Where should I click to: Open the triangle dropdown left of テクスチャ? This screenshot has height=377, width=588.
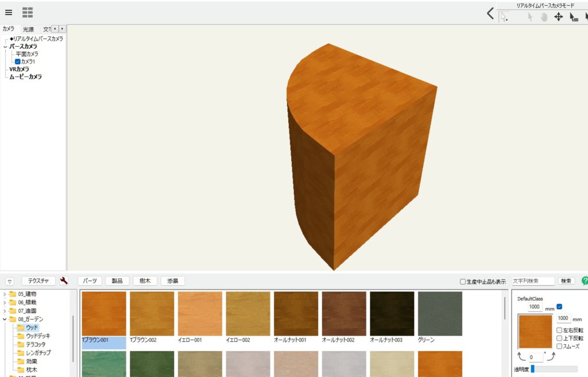[x=10, y=282]
